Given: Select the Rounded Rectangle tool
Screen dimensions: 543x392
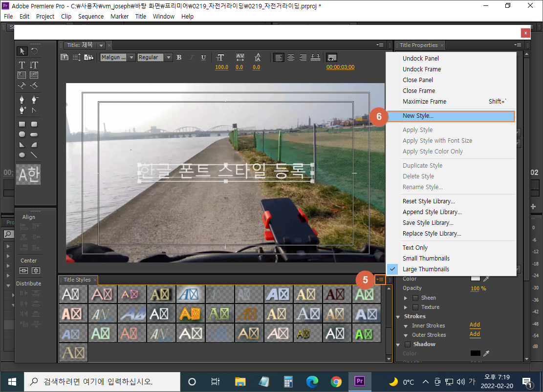Looking at the screenshot, I should (x=34, y=124).
